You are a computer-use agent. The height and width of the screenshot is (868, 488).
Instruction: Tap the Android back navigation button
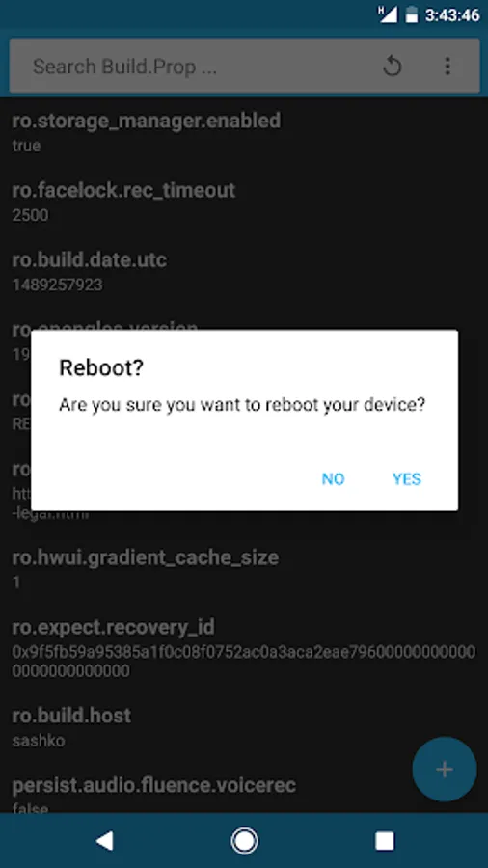point(104,840)
